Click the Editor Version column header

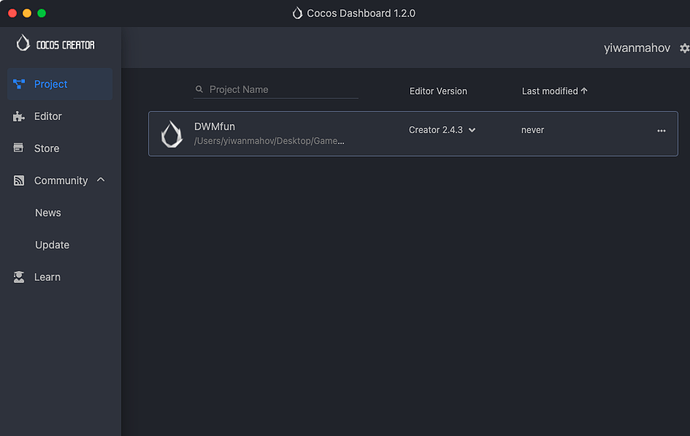point(438,91)
